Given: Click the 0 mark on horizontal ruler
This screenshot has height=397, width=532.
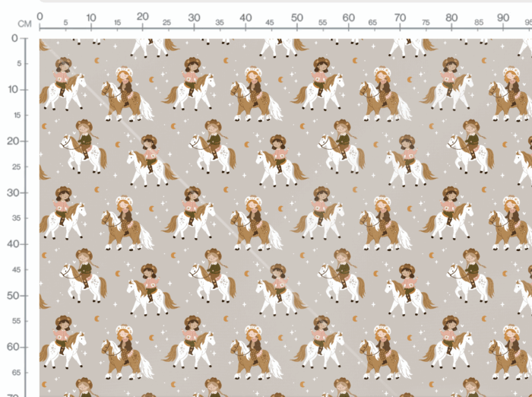Looking at the screenshot, I should coord(40,17).
